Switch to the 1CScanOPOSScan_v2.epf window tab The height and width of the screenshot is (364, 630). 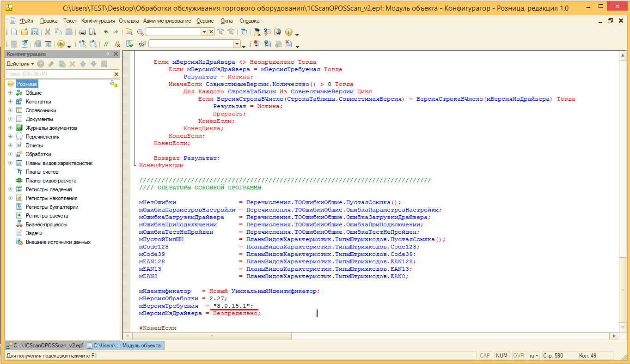[x=44, y=346]
